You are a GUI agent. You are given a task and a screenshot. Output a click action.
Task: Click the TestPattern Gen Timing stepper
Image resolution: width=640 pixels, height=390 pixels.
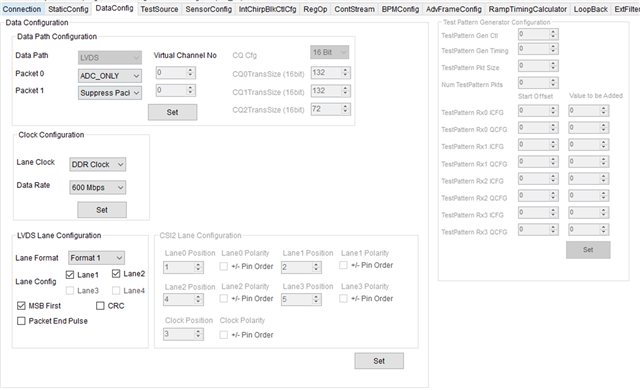[x=553, y=49]
